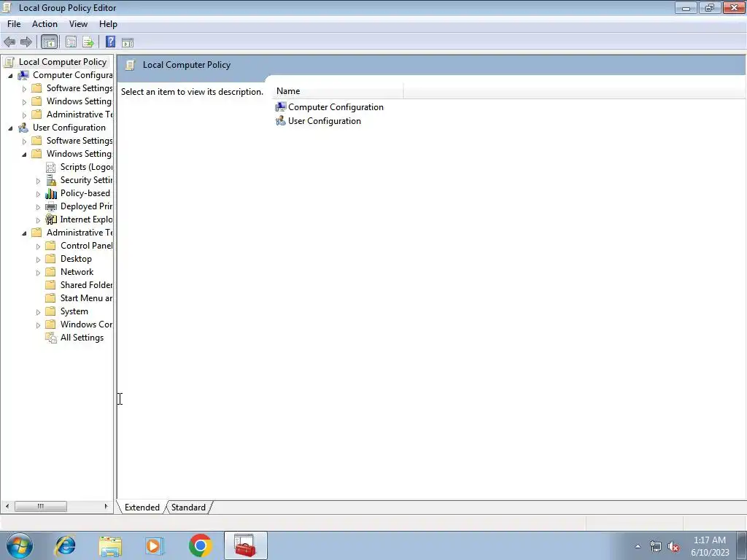The height and width of the screenshot is (560, 747).
Task: Show hidden system tray icons
Action: pos(638,546)
